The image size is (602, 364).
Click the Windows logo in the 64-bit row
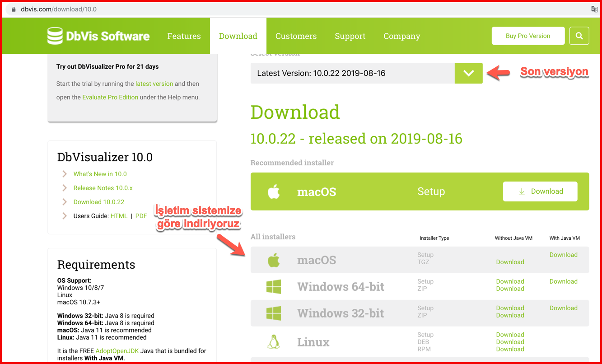(x=274, y=286)
